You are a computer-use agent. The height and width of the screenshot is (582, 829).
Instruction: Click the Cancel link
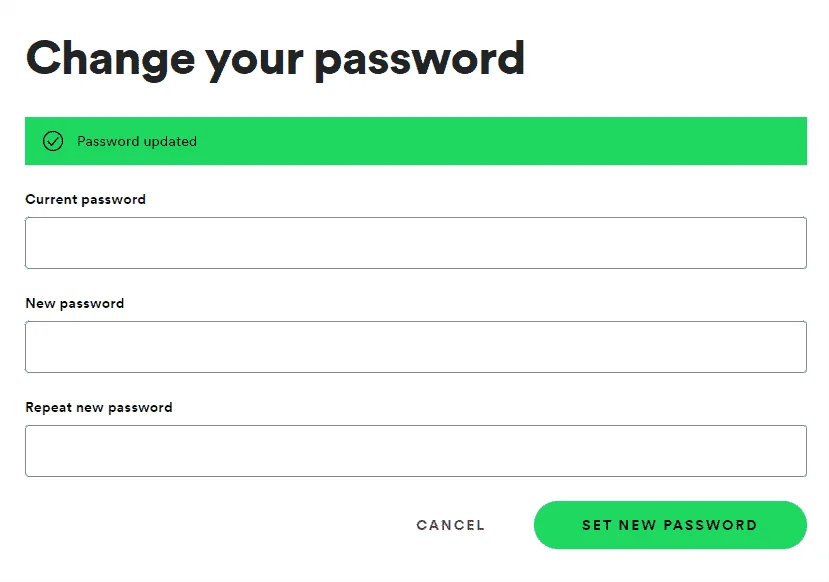tap(450, 525)
